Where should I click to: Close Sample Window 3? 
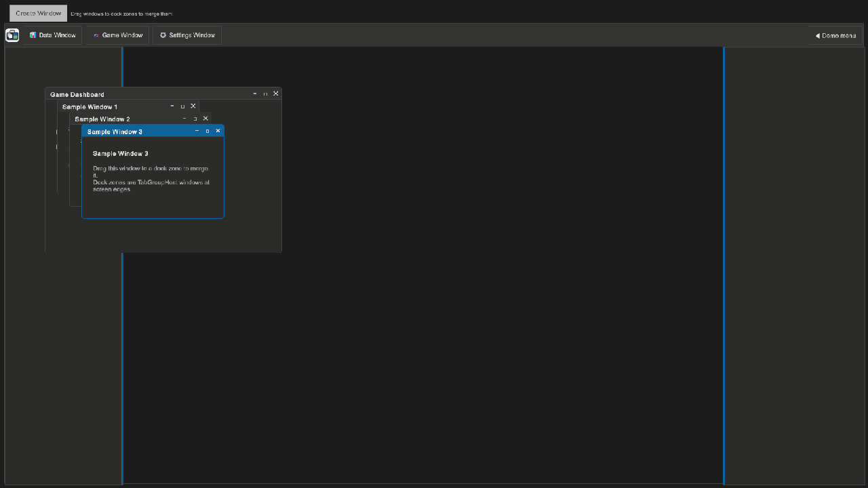click(x=218, y=131)
